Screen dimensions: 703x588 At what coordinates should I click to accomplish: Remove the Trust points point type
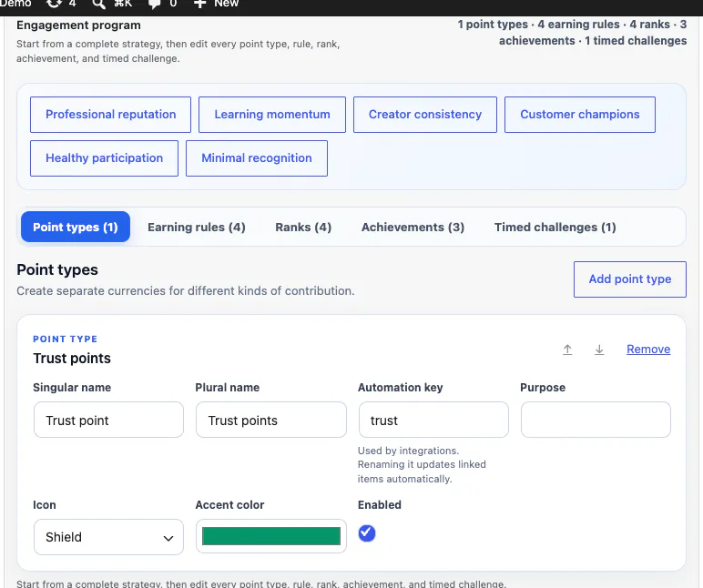coord(648,350)
